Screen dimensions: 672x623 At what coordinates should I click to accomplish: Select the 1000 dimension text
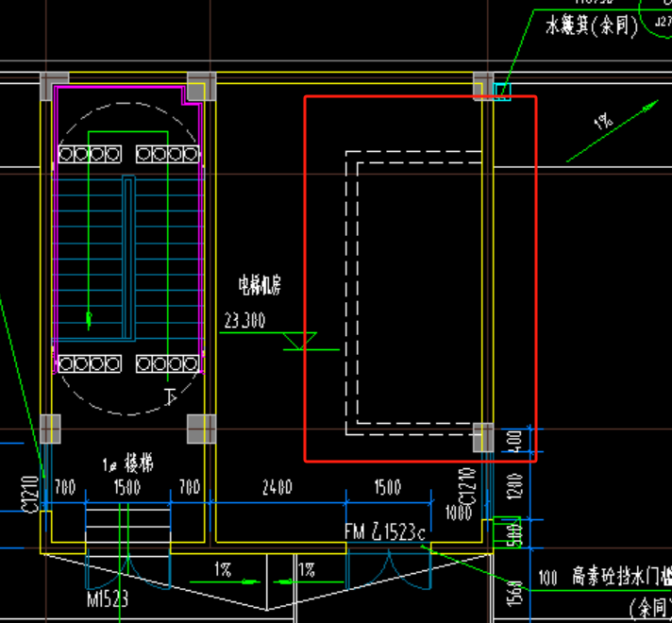[458, 513]
